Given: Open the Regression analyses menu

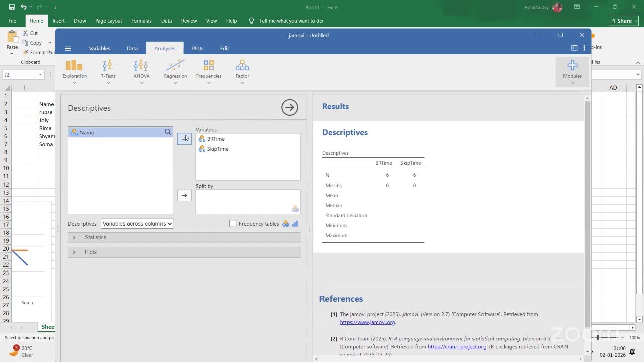Looking at the screenshot, I should [175, 72].
